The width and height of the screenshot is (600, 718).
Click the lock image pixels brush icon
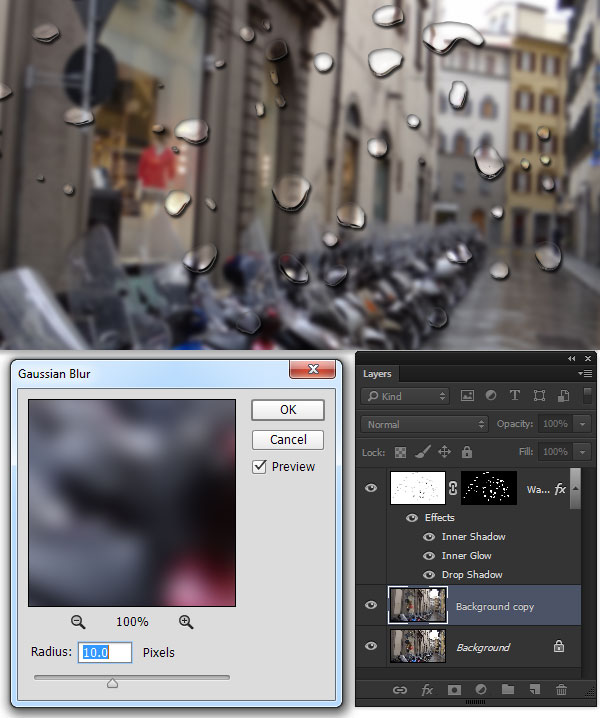(422, 452)
